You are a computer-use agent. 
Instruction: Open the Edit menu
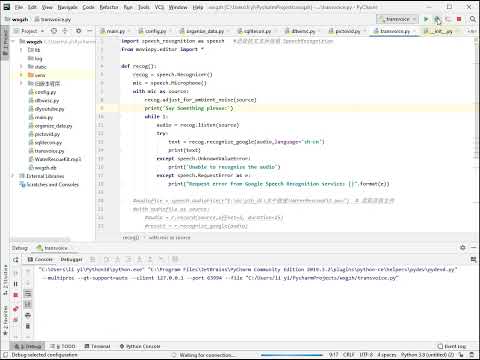[32, 7]
